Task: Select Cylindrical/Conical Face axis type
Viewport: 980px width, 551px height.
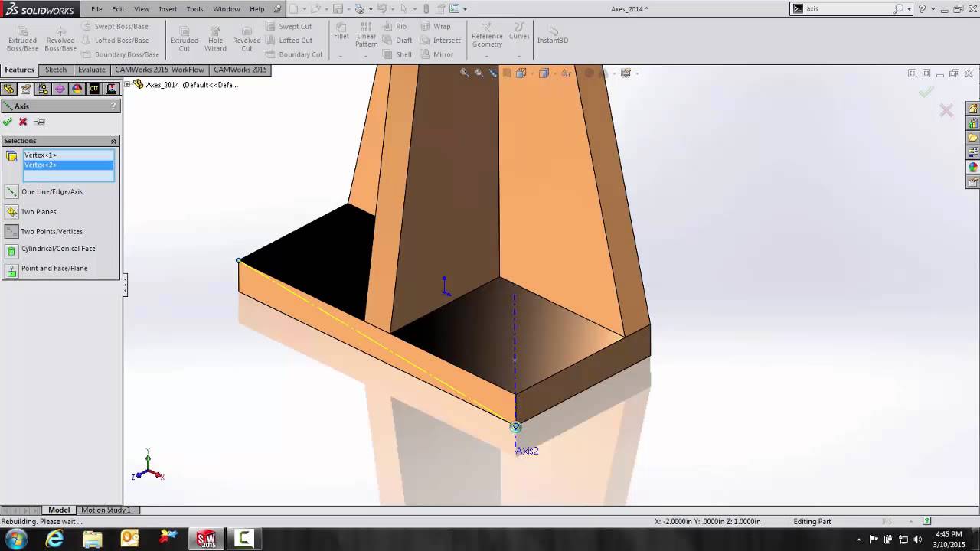Action: 51,249
